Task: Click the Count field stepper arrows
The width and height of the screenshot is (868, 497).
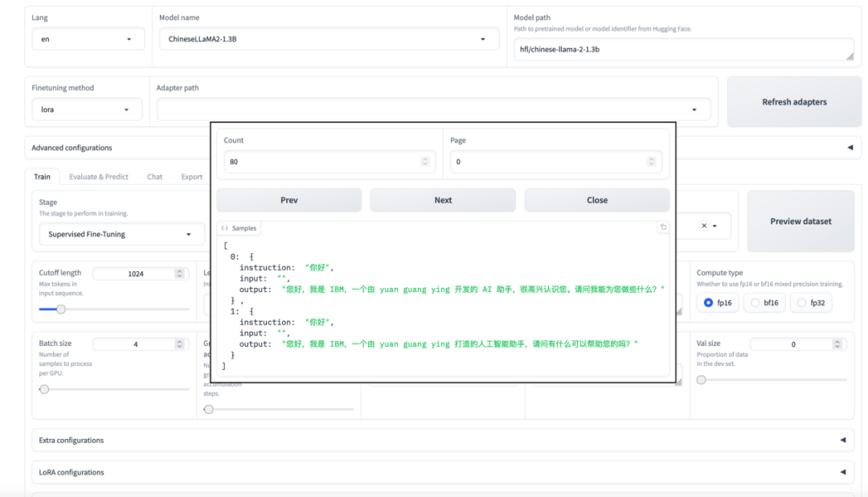Action: click(x=425, y=161)
